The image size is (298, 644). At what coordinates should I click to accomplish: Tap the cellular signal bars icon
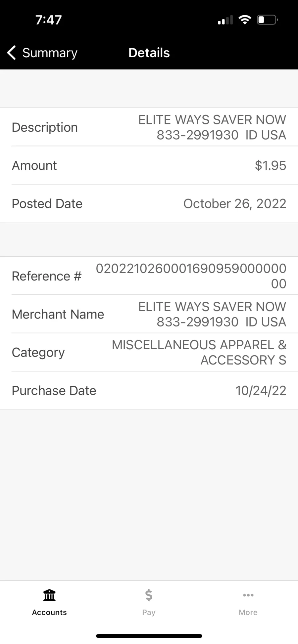coord(225,20)
